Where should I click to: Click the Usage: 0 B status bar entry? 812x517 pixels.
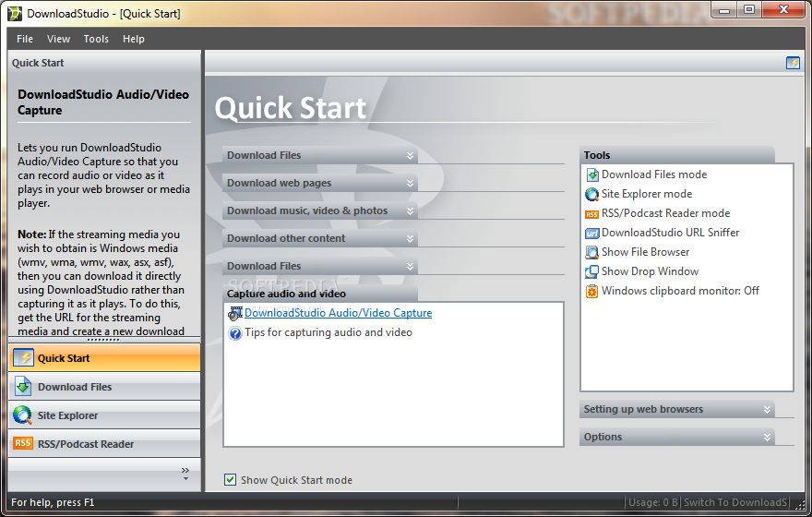[653, 502]
